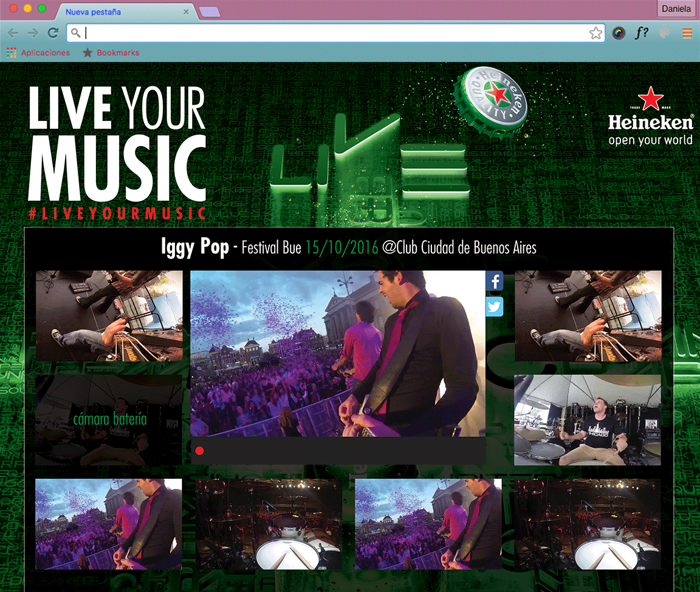The width and height of the screenshot is (700, 592).
Task: Click the Bookmarks star icon
Action: (87, 53)
